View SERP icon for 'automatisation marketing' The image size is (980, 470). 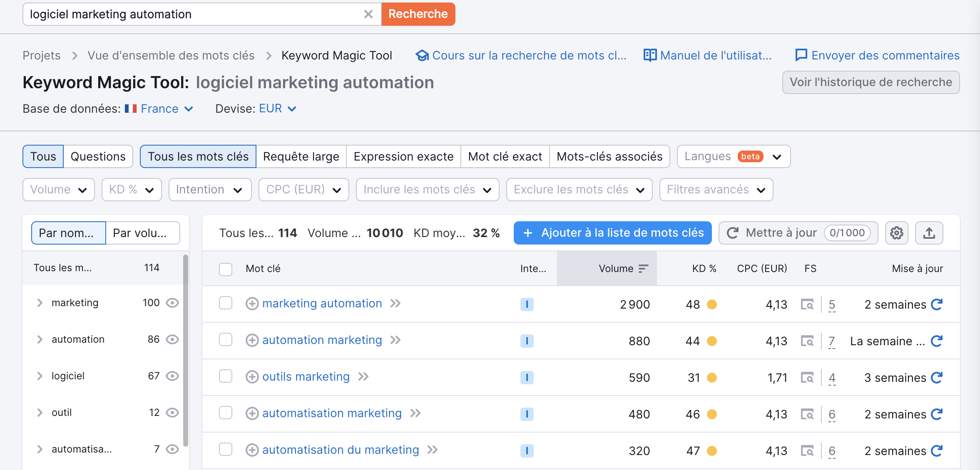click(x=807, y=415)
